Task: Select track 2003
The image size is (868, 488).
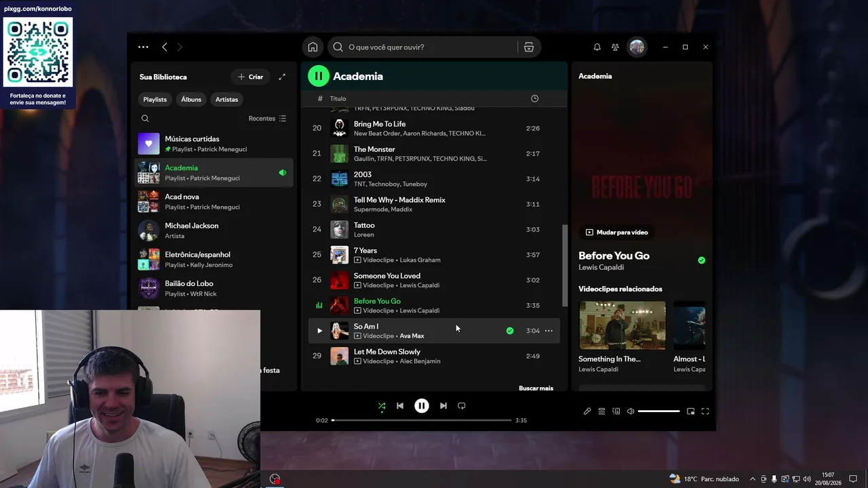Action: 434,179
